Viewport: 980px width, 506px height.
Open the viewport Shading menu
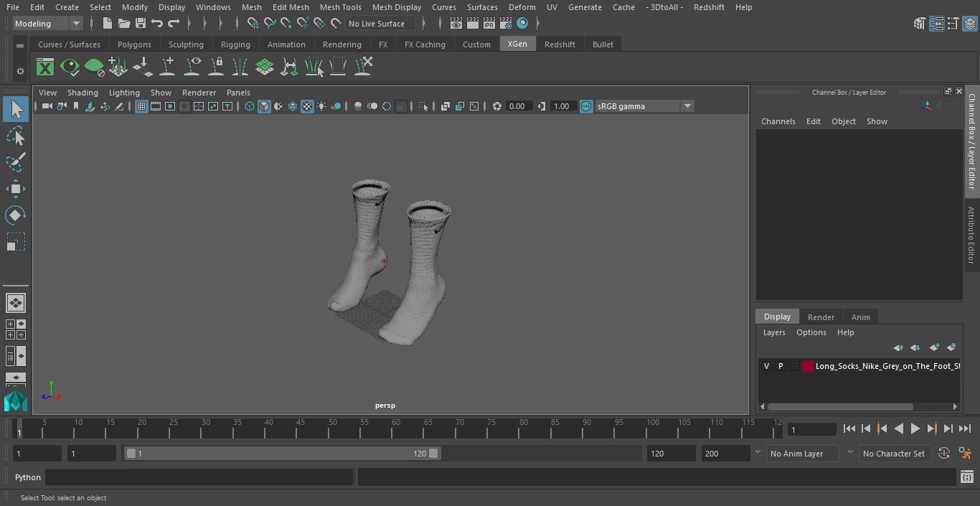pos(83,93)
